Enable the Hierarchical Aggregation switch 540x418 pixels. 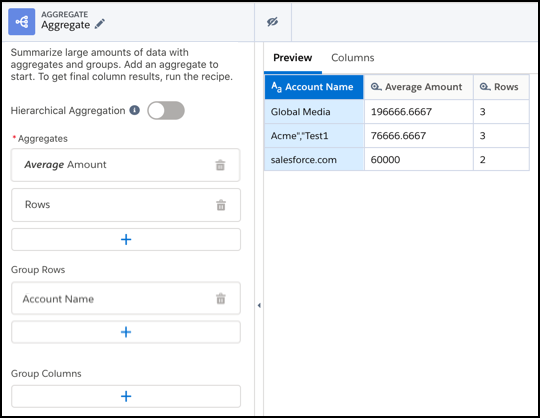click(x=166, y=111)
